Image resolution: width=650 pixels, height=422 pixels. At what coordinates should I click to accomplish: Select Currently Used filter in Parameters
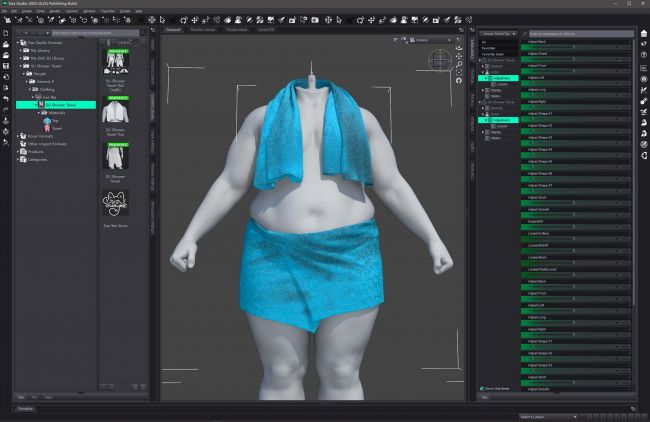[x=493, y=52]
